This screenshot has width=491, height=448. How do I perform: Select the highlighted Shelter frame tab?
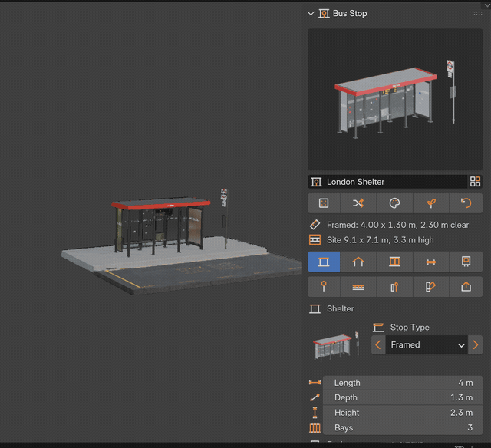(324, 262)
